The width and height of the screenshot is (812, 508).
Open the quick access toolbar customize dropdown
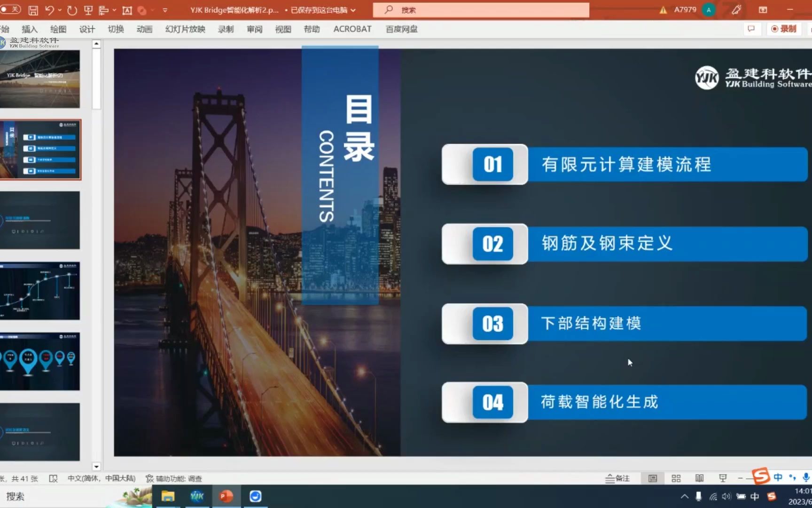(x=164, y=9)
